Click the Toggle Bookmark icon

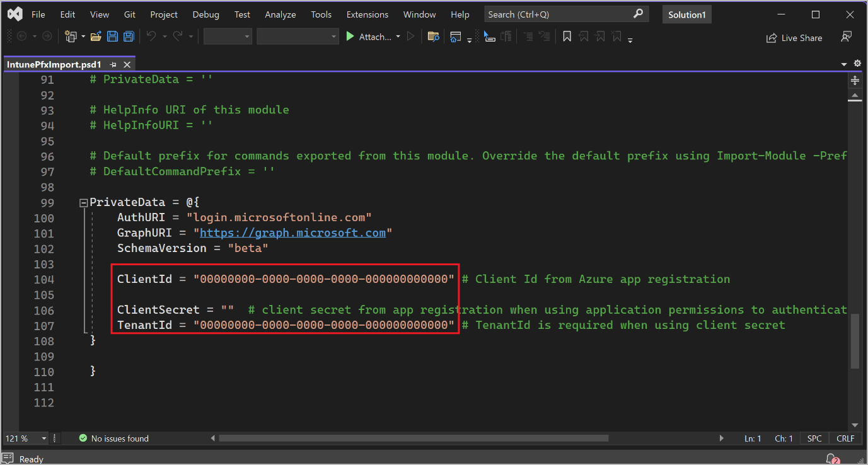click(x=567, y=37)
